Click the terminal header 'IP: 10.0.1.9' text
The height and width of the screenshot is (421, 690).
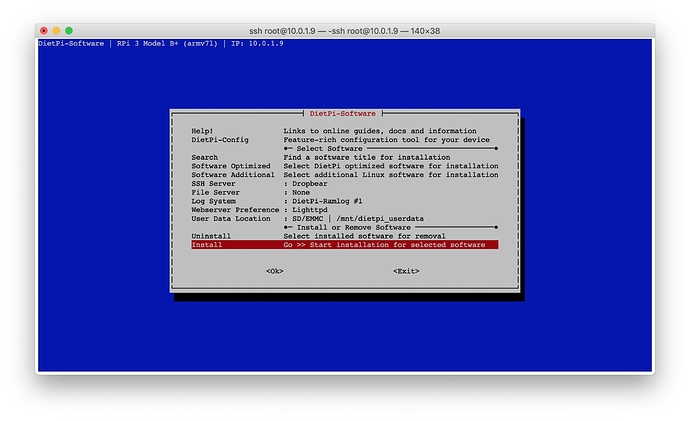coord(257,44)
